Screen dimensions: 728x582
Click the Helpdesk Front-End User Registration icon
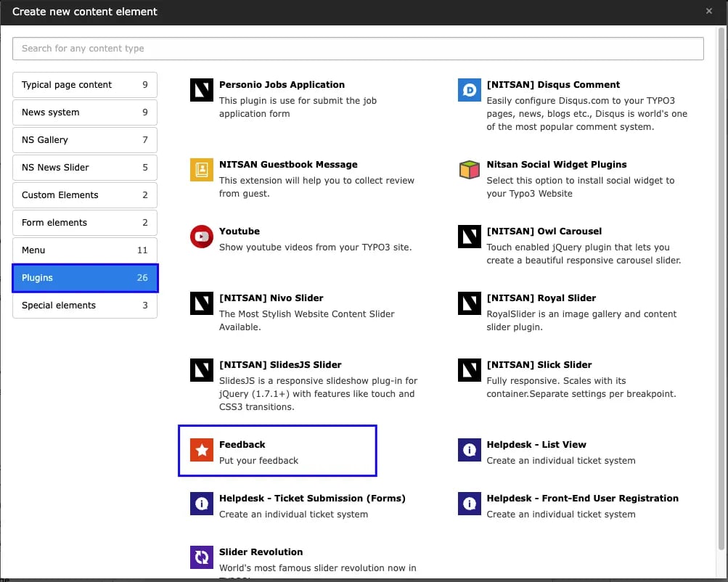[470, 504]
